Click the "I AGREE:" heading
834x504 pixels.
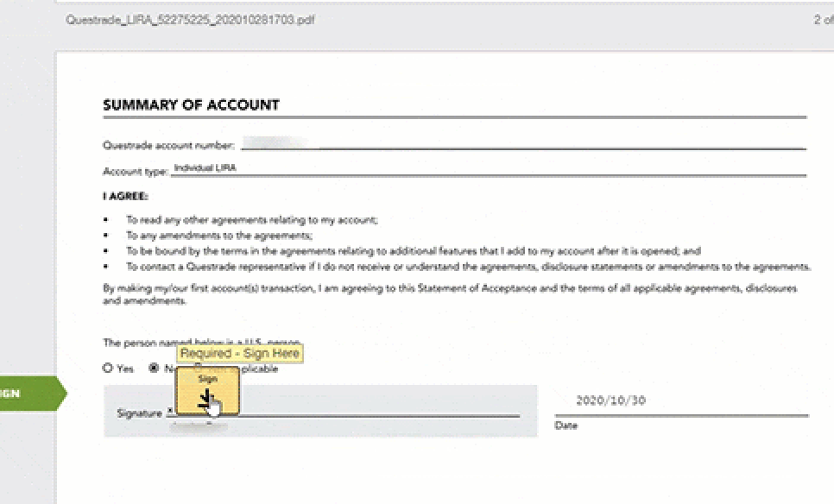coord(125,196)
